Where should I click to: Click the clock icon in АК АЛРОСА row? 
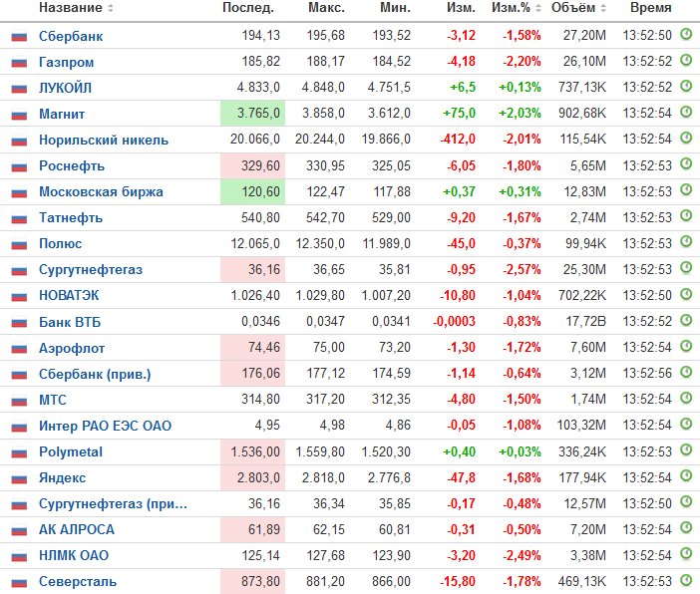[x=686, y=527]
